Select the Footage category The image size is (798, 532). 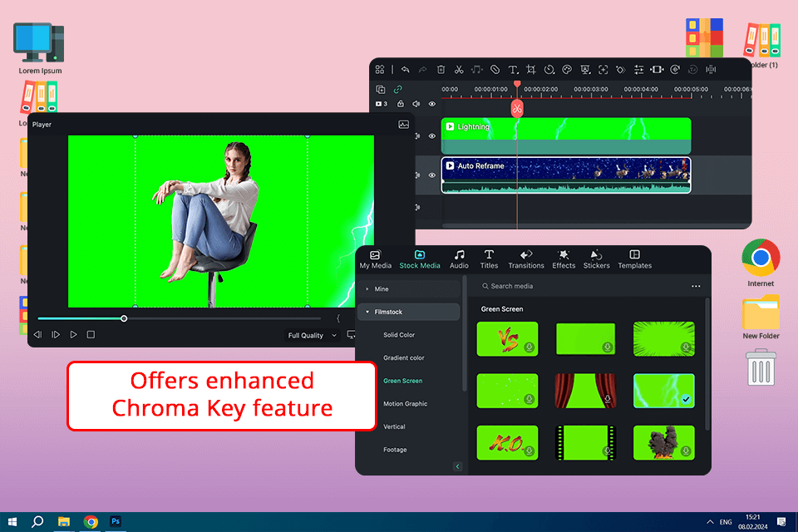(395, 450)
